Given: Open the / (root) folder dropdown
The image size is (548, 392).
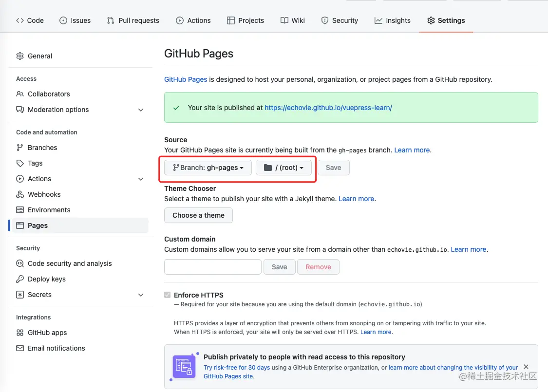Looking at the screenshot, I should (x=283, y=168).
